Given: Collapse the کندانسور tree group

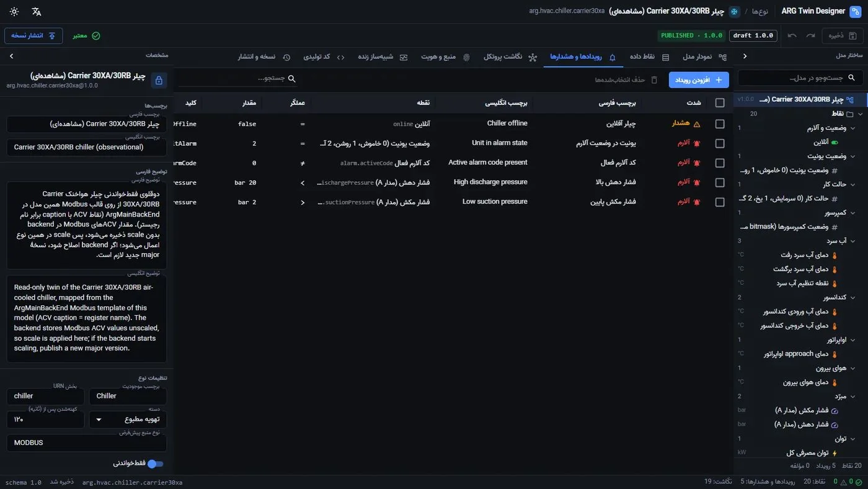Looking at the screenshot, I should tap(852, 297).
